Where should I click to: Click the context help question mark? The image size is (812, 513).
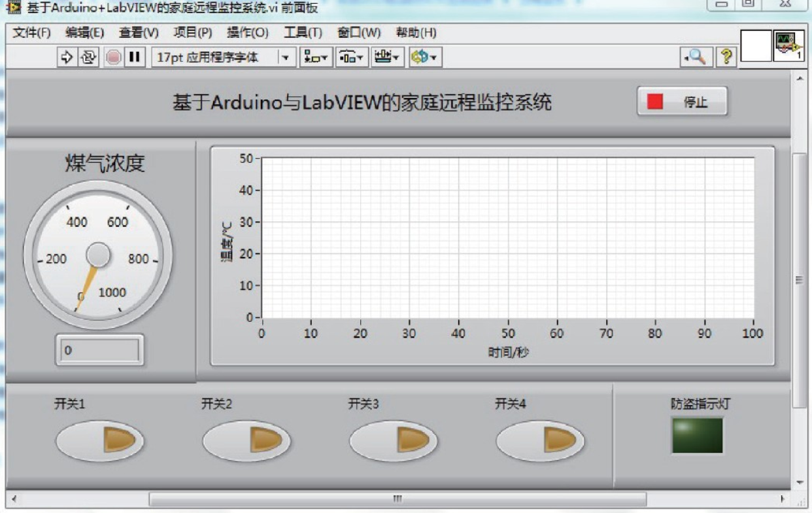[725, 57]
